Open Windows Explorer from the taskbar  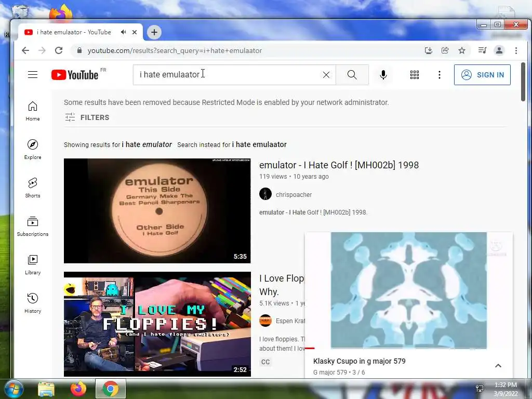[x=46, y=389]
